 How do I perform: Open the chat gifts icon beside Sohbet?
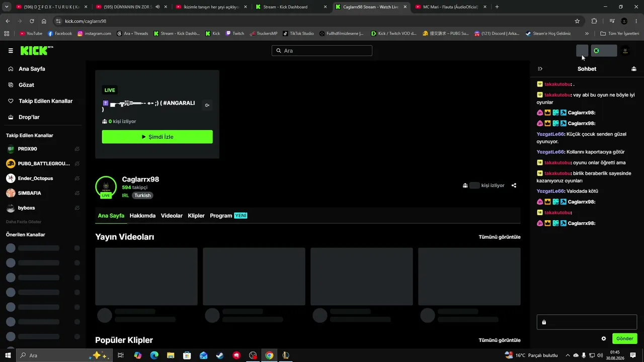634,69
